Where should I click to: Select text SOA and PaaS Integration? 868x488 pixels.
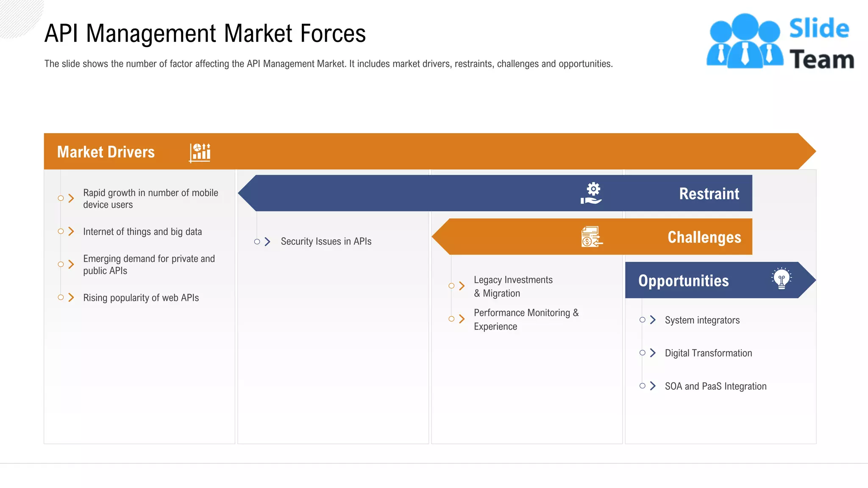point(715,386)
